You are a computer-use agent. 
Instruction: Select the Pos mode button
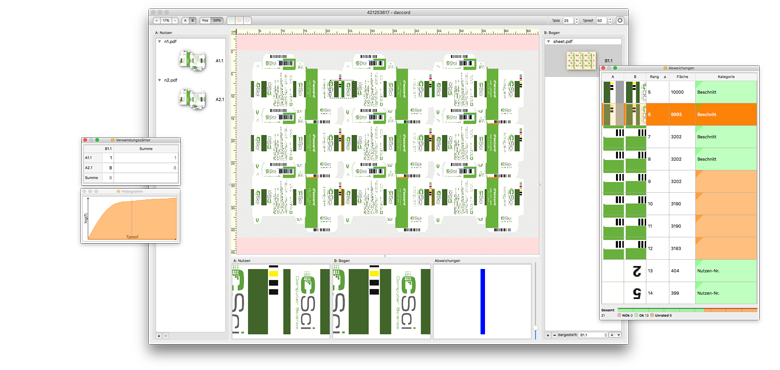coord(205,20)
